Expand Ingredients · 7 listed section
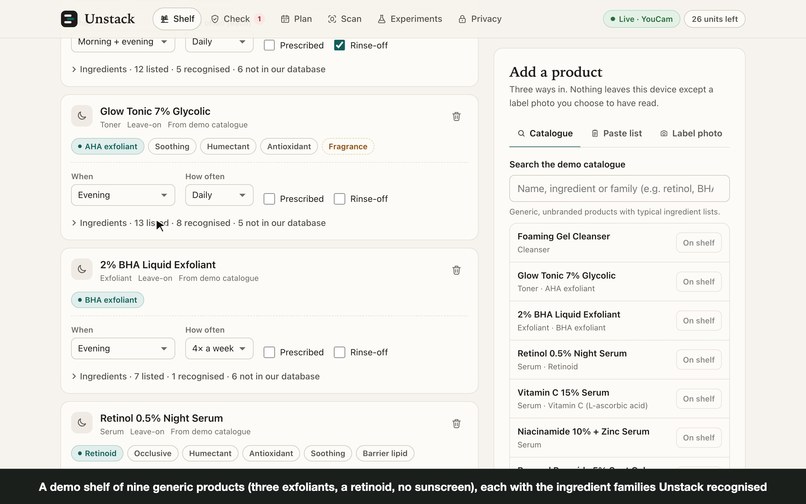This screenshot has width=806, height=504. [x=195, y=376]
